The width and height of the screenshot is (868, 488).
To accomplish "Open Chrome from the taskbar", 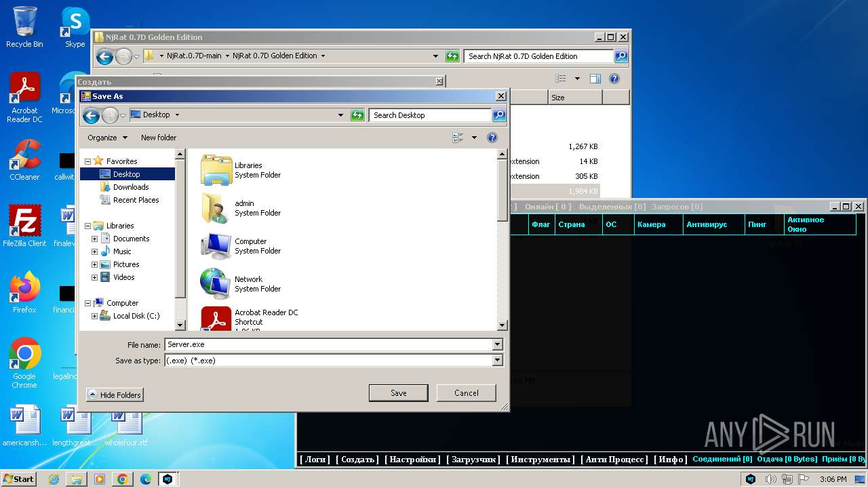I will (x=123, y=479).
